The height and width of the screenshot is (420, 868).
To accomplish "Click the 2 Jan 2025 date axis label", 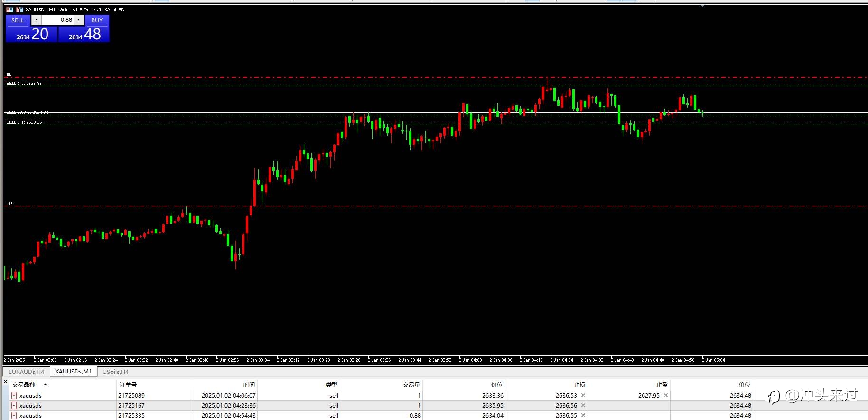I will [x=14, y=360].
